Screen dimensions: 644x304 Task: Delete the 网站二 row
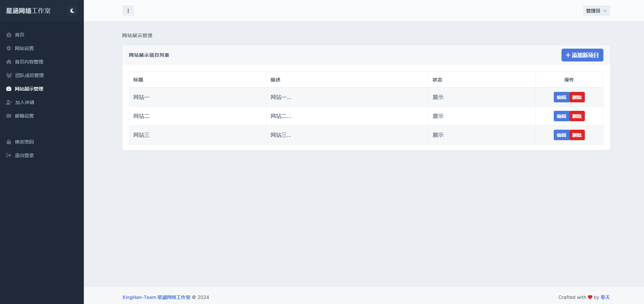(x=577, y=116)
